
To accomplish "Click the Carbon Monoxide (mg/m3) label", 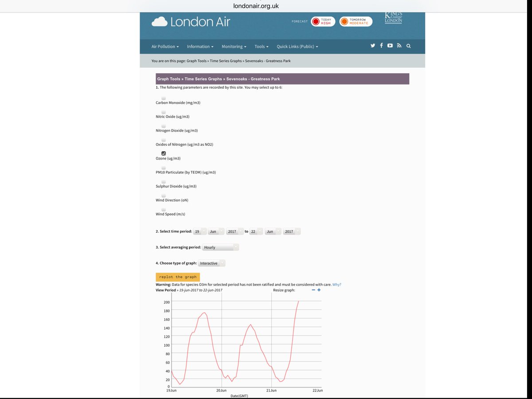I will click(x=178, y=102).
